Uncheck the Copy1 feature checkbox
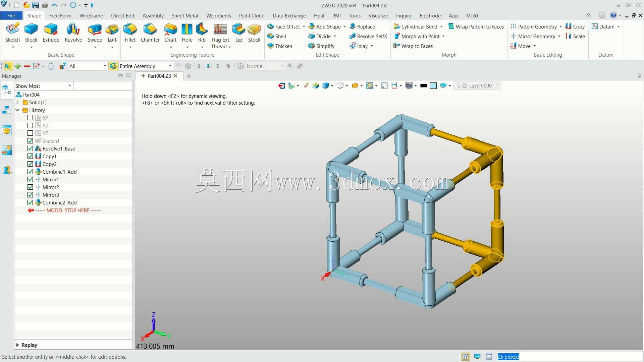Viewport: 644px width, 362px height. tap(30, 156)
